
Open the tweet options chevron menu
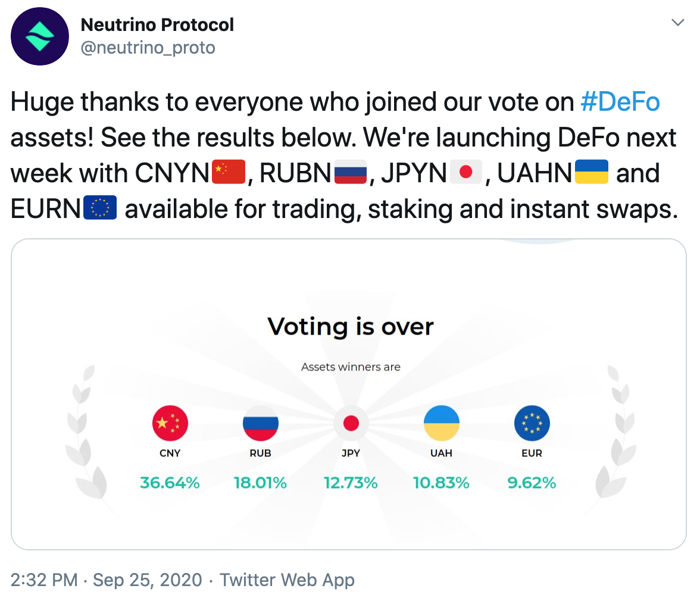pyautogui.click(x=677, y=23)
